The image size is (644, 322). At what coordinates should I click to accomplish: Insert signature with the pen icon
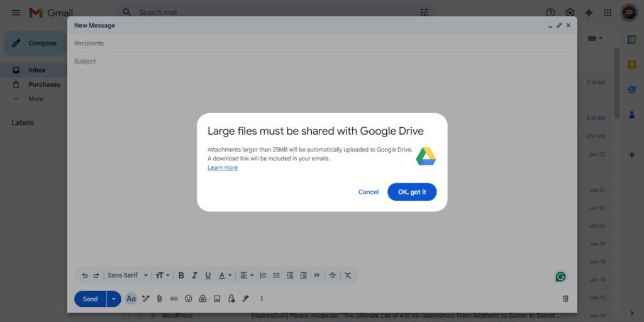point(246,299)
